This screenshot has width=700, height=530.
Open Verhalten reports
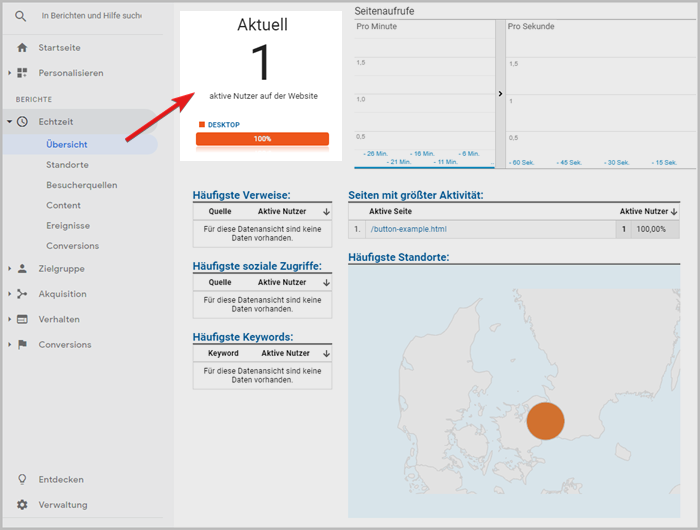pos(59,319)
